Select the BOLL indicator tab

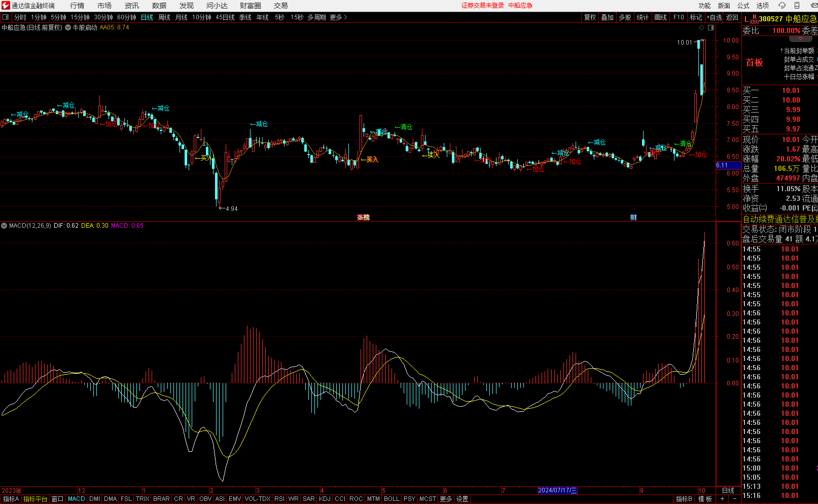(x=392, y=499)
